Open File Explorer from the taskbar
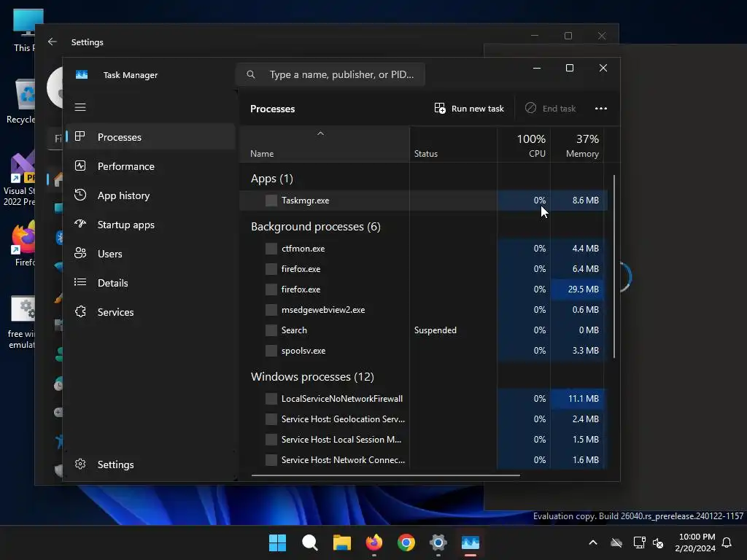The width and height of the screenshot is (747, 560). pyautogui.click(x=341, y=542)
